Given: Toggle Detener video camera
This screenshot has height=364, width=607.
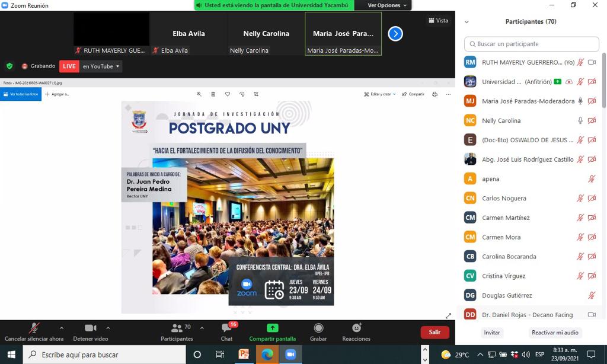Looking at the screenshot, I should (x=90, y=328).
